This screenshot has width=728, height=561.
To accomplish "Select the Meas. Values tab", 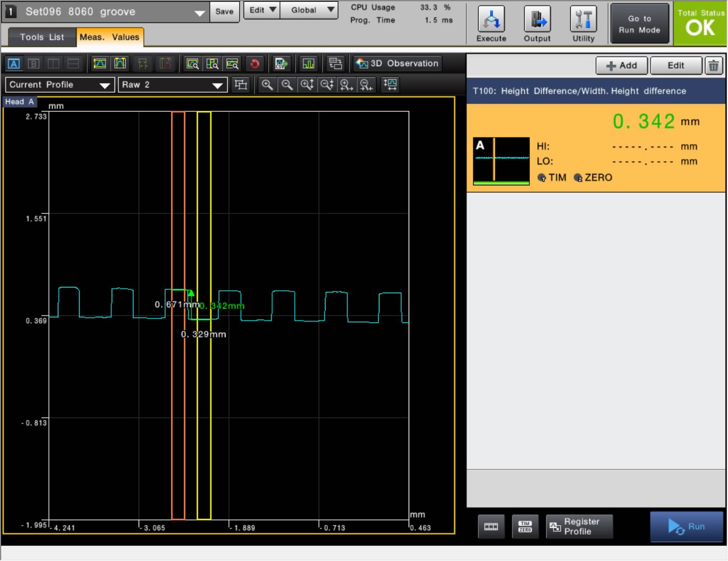I will tap(109, 37).
